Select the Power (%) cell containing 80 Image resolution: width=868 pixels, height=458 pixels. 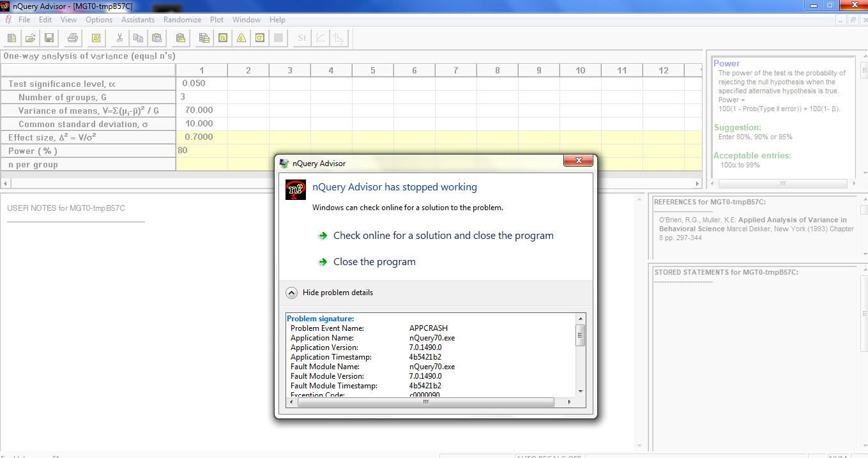point(201,151)
